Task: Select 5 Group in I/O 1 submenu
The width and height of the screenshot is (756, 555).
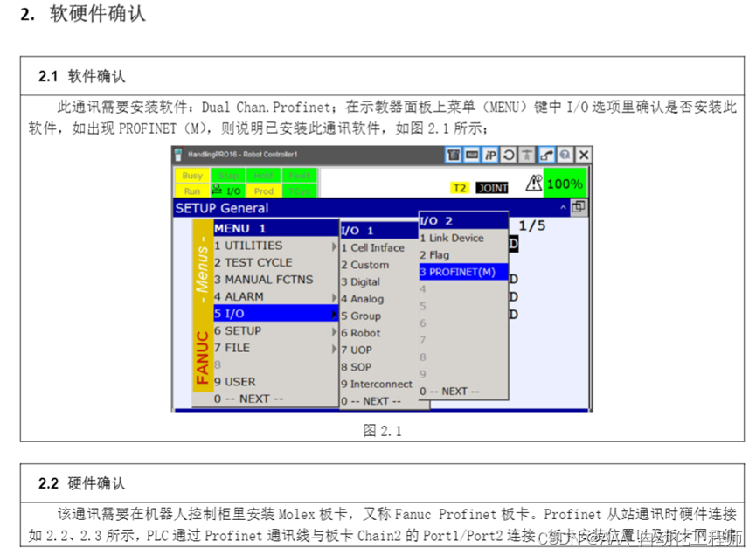Action: point(379,316)
